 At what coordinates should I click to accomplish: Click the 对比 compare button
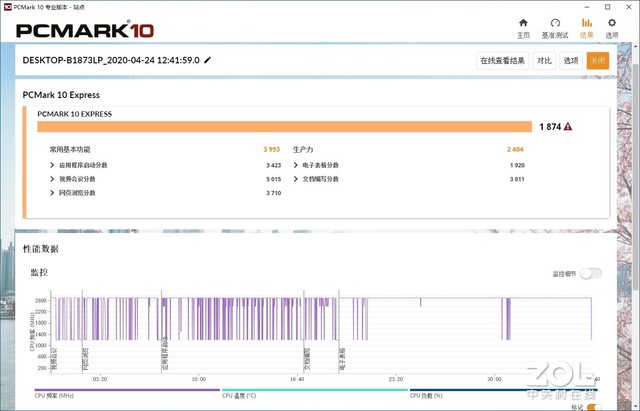click(544, 61)
